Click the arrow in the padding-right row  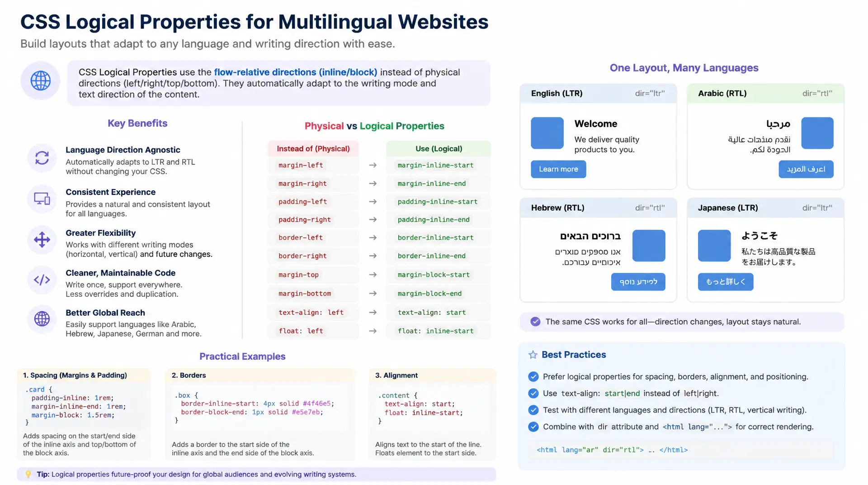pos(373,220)
